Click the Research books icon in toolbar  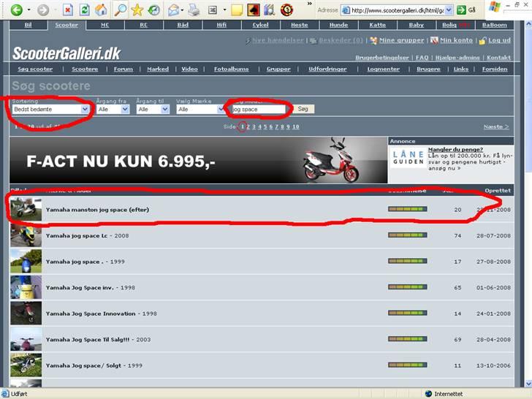pos(270,9)
